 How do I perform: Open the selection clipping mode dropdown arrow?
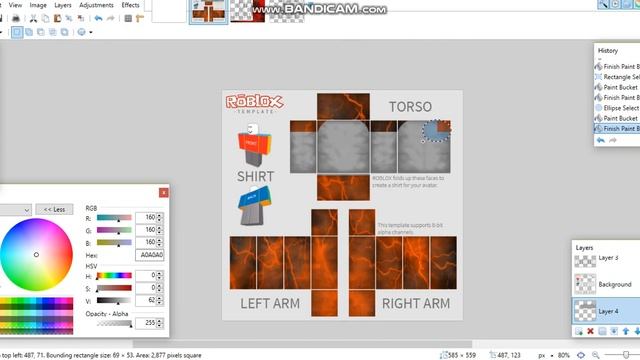coord(91,32)
